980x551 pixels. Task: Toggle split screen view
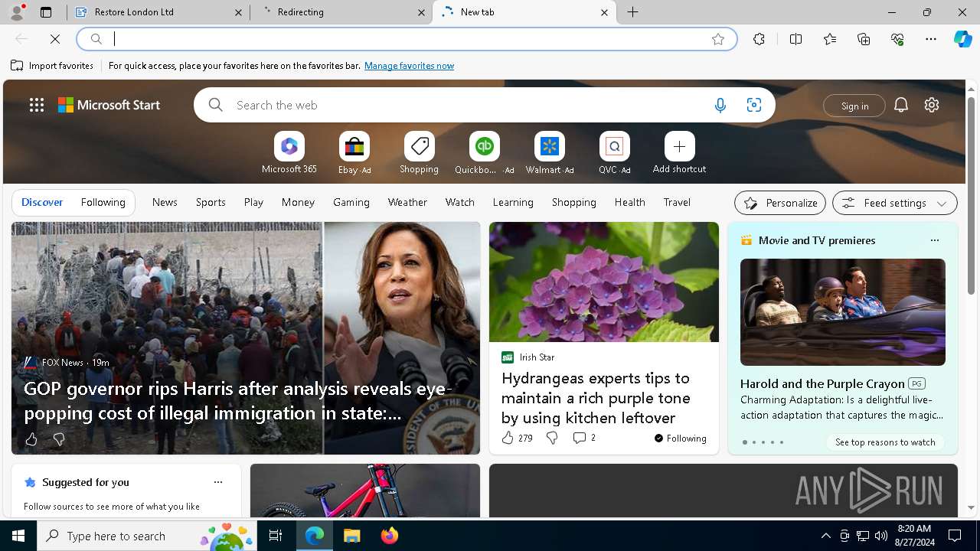point(796,39)
